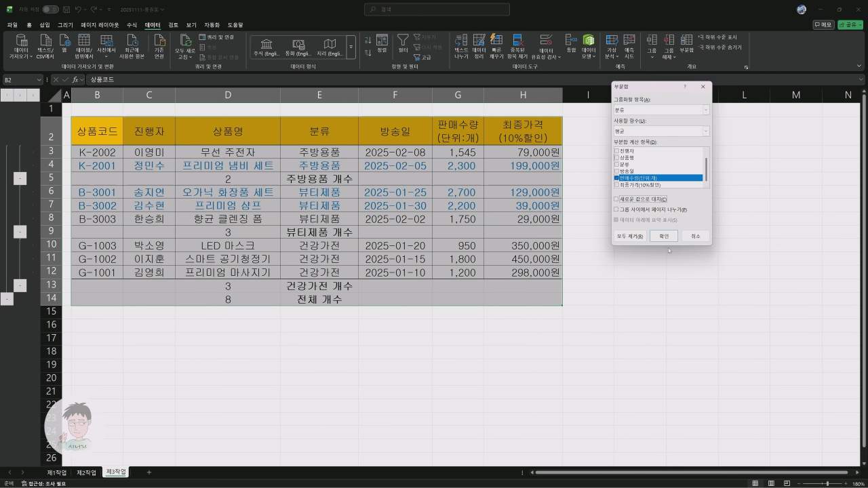Switch to the 수식 ribbon tab
868x488 pixels.
point(132,25)
